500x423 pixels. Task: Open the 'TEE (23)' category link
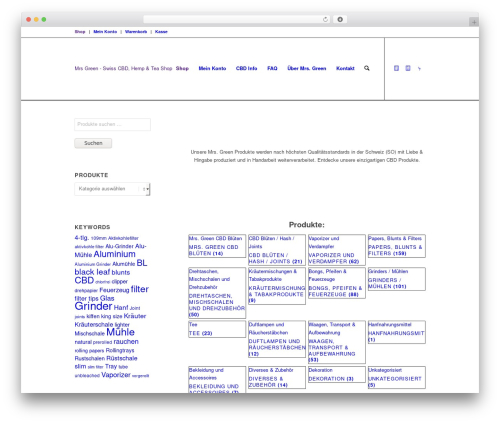(200, 333)
